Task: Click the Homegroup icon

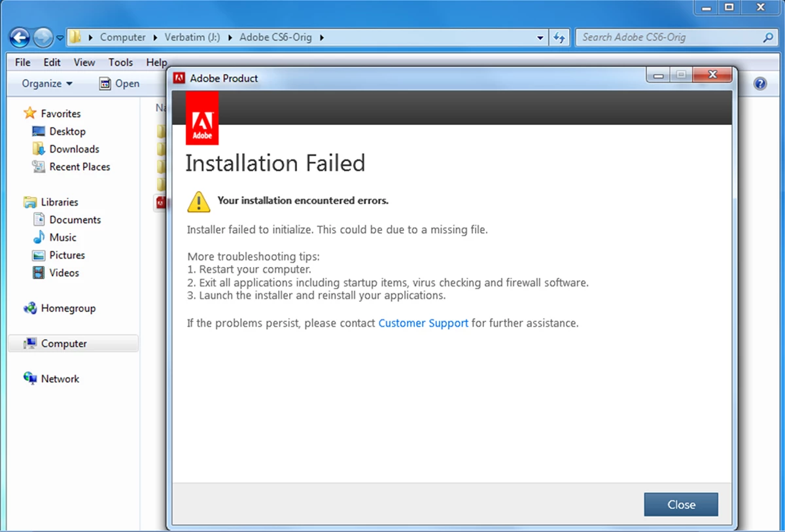Action: pos(30,308)
